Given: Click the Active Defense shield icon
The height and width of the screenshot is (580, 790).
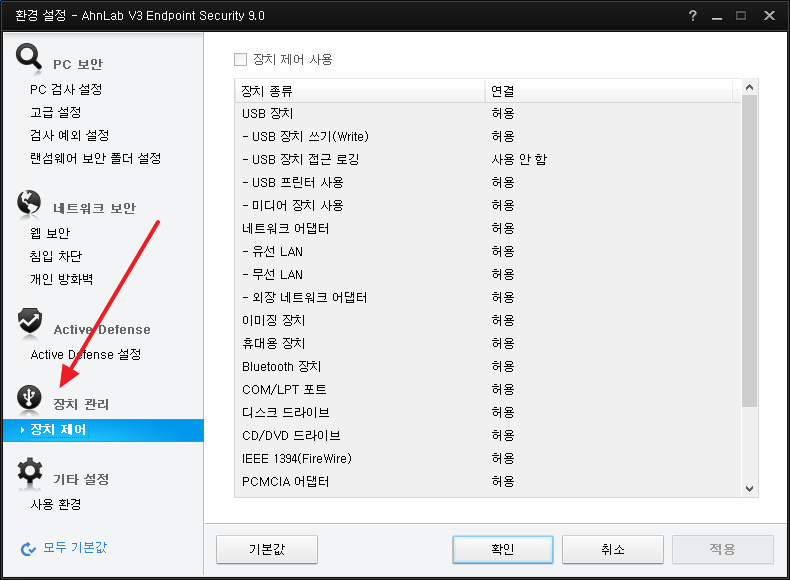Looking at the screenshot, I should (29, 321).
